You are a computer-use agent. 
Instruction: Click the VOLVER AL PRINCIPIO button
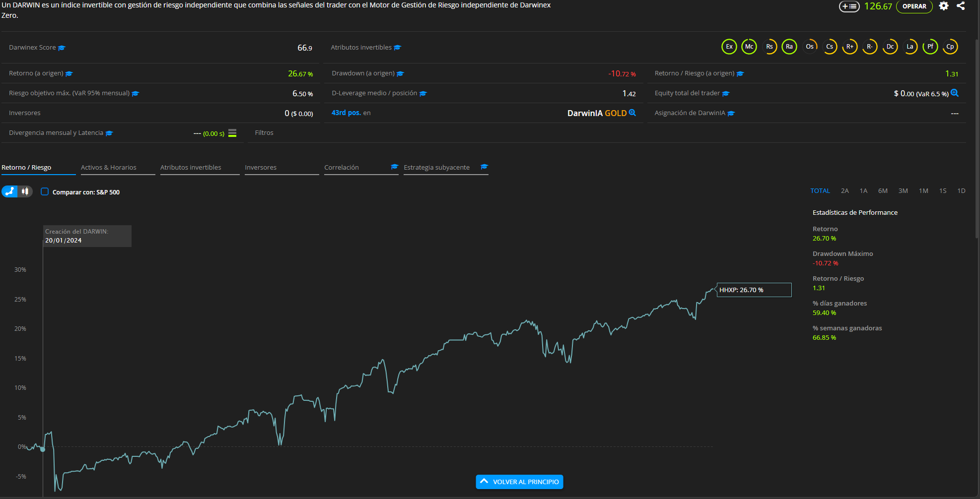click(519, 482)
